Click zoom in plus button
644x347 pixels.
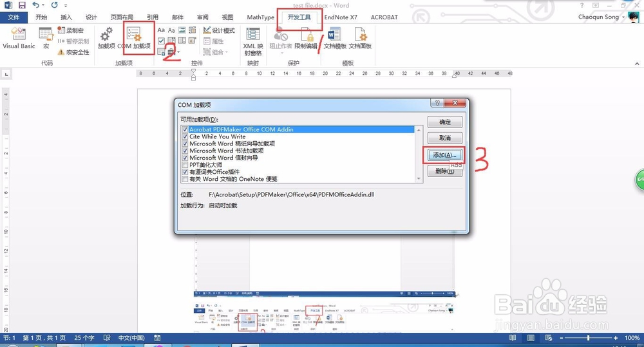615,337
